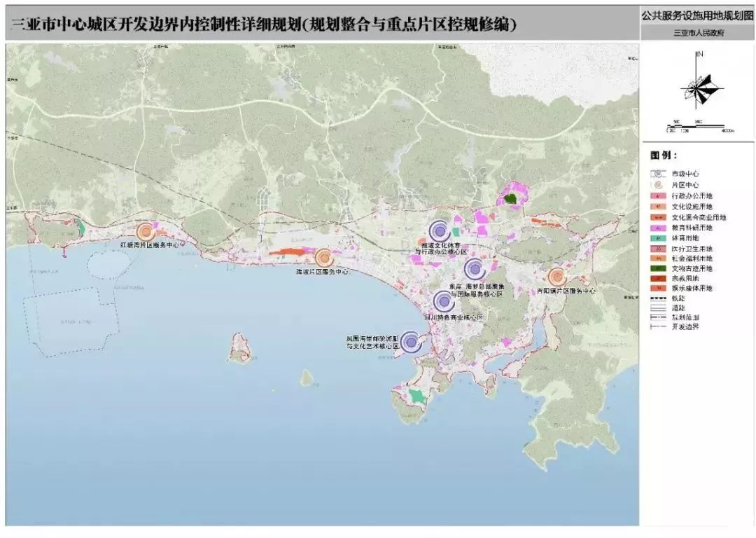Click the map title 三亚市中心城区开发边界内控制性详细规划
The width and height of the screenshot is (756, 538).
pos(155,24)
